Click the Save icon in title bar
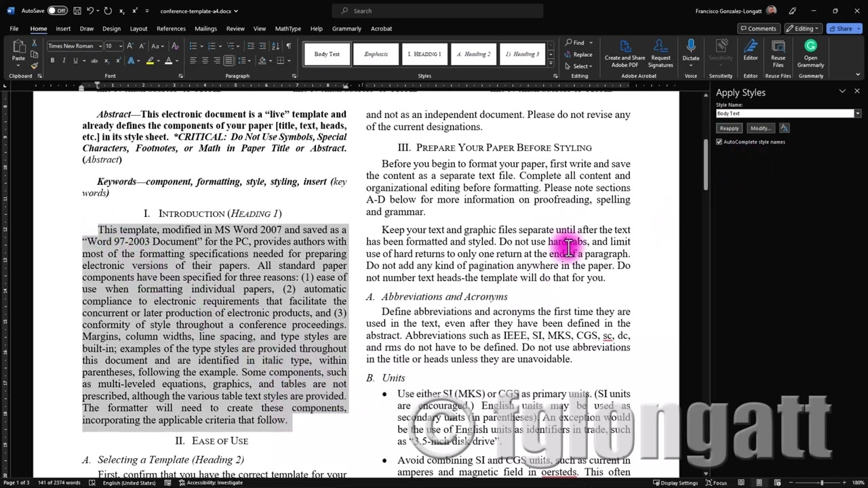868x488 pixels. (x=78, y=11)
